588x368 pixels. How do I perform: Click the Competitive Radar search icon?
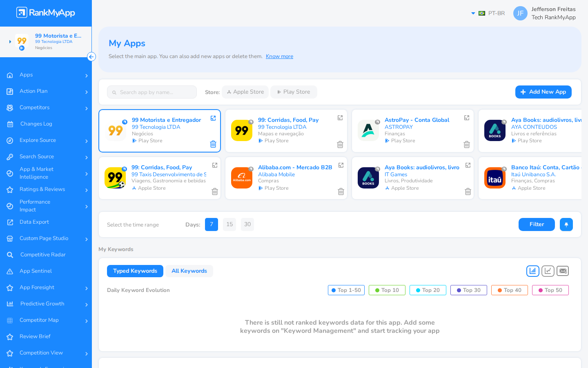pos(10,255)
